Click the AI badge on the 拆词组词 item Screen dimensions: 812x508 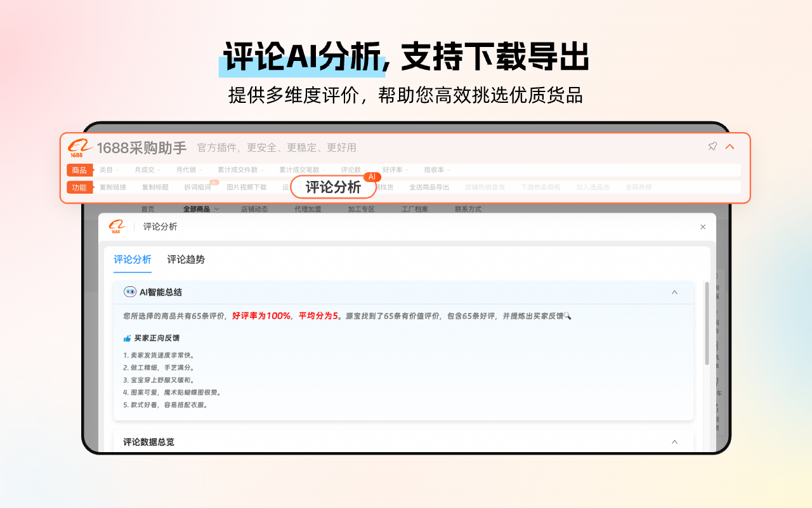click(x=214, y=181)
